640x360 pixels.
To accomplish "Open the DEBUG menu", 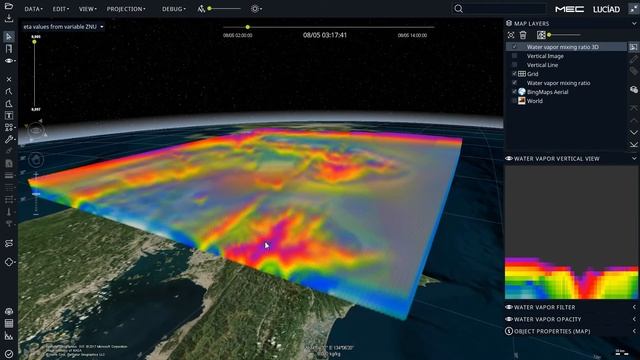I will pyautogui.click(x=173, y=9).
